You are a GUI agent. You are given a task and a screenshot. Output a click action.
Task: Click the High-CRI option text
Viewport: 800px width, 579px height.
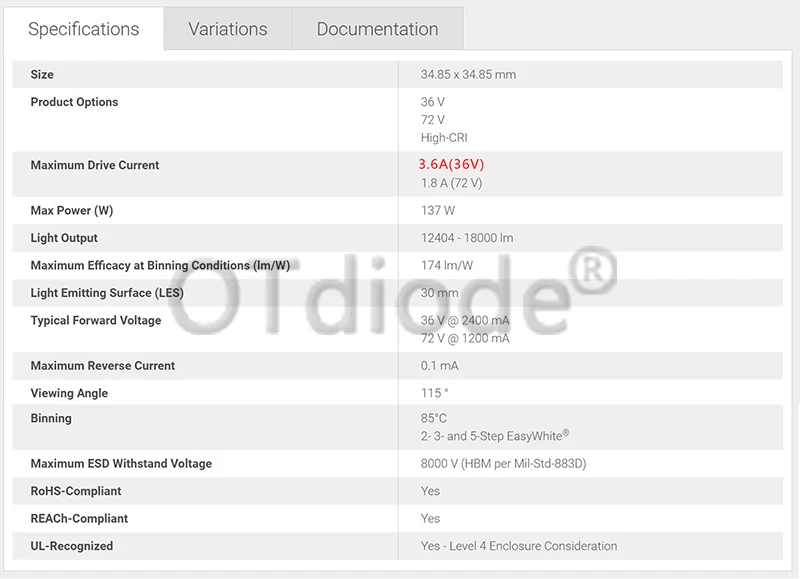[x=444, y=138]
